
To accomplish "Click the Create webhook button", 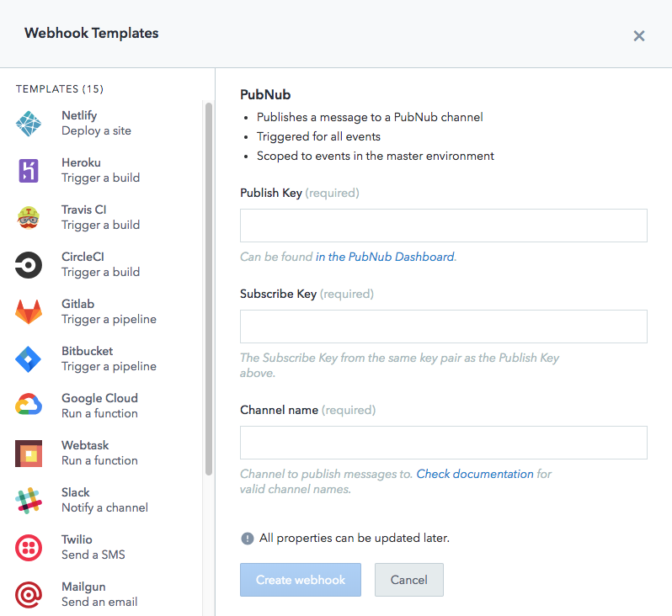I will [301, 580].
